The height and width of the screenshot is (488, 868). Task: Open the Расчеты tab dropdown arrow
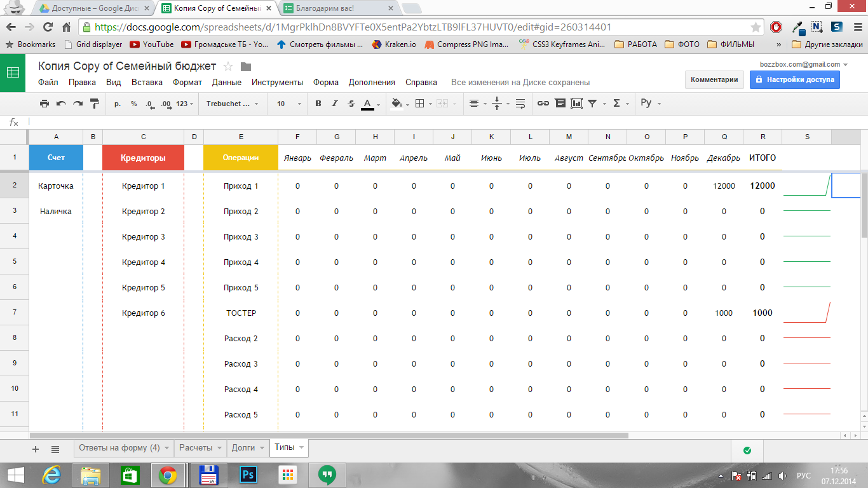pos(220,448)
